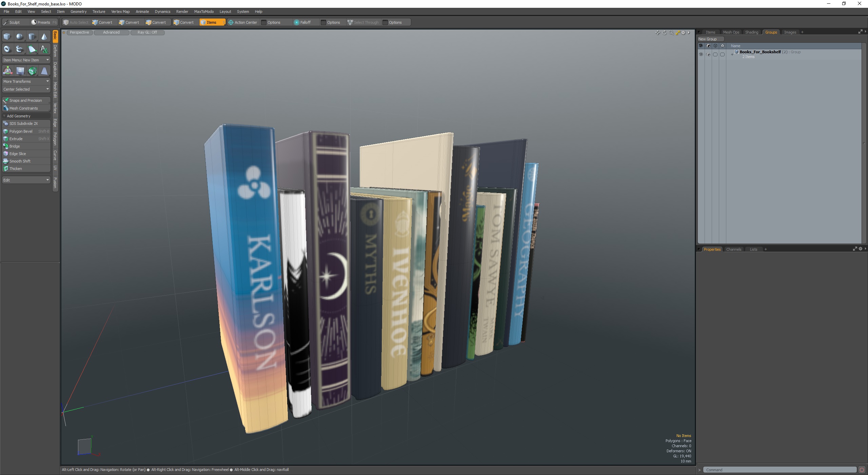Open Presets button
The width and height of the screenshot is (868, 475).
click(44, 22)
